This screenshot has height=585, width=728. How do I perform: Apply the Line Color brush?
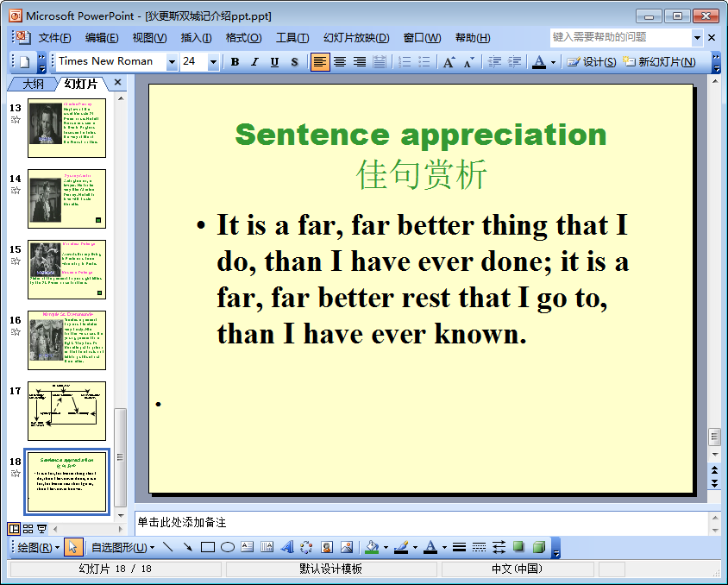click(x=401, y=547)
